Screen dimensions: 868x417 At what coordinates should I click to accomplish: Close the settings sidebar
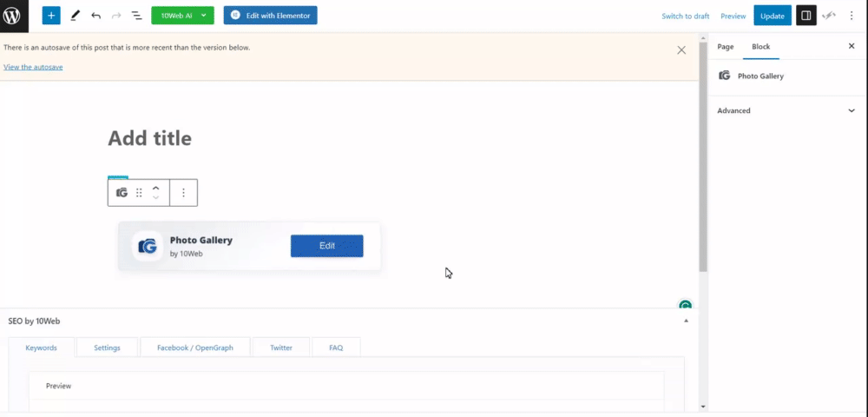pyautogui.click(x=852, y=47)
